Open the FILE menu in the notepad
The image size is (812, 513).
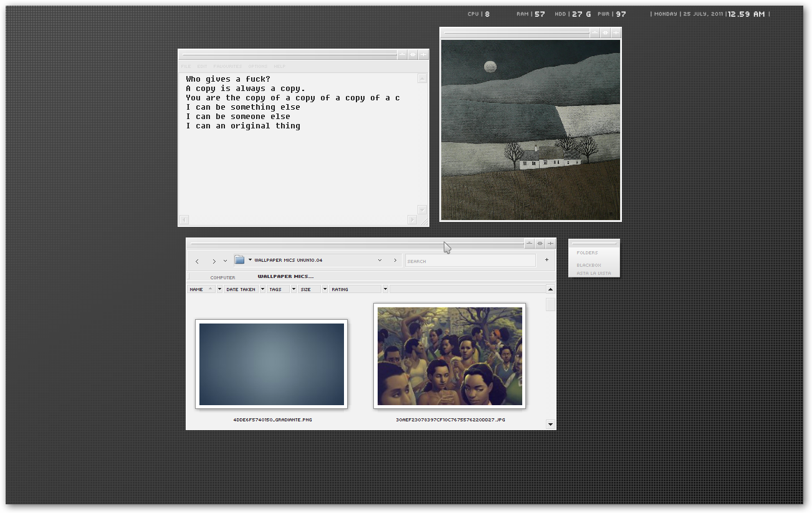[186, 66]
